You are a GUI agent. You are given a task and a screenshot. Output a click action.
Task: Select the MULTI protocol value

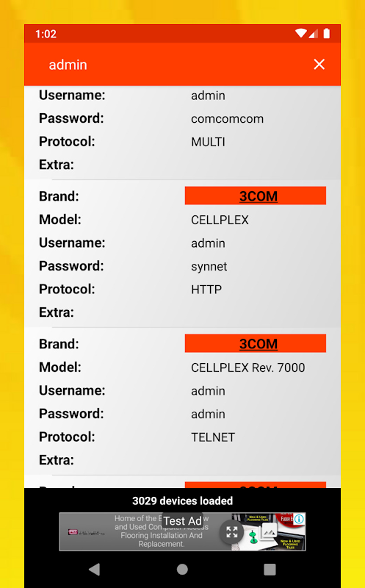pos(208,142)
